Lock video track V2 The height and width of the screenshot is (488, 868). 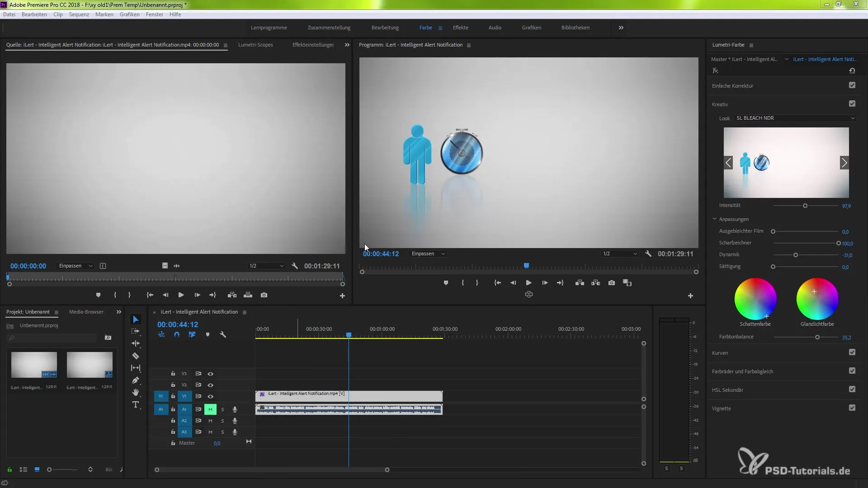(173, 385)
